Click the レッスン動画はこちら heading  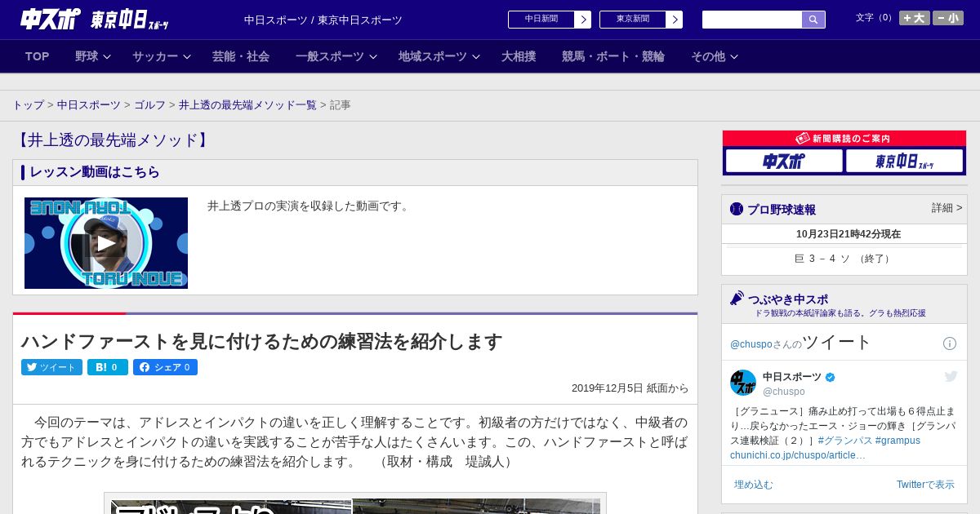pyautogui.click(x=95, y=172)
